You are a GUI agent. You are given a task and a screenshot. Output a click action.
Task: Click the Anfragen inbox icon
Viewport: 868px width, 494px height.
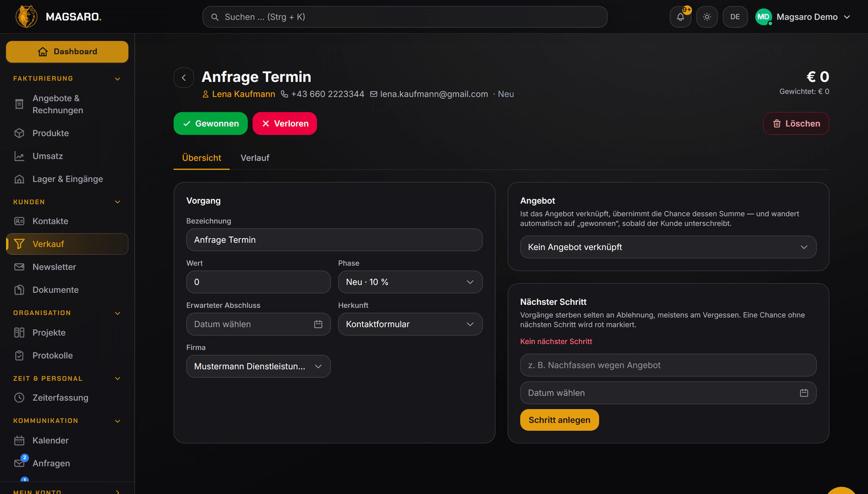click(x=20, y=463)
